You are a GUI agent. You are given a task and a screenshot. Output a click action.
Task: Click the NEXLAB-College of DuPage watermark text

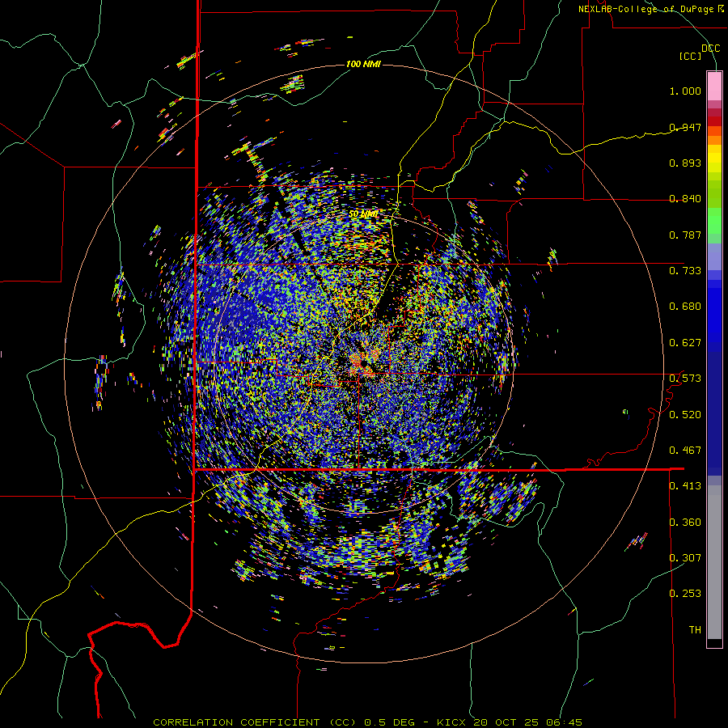pos(650,9)
